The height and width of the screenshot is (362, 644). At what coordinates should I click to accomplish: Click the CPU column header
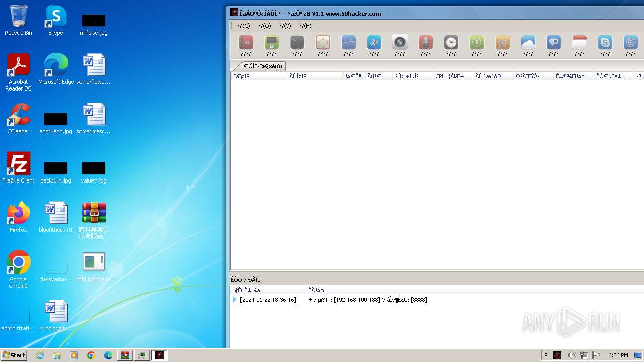coord(453,76)
